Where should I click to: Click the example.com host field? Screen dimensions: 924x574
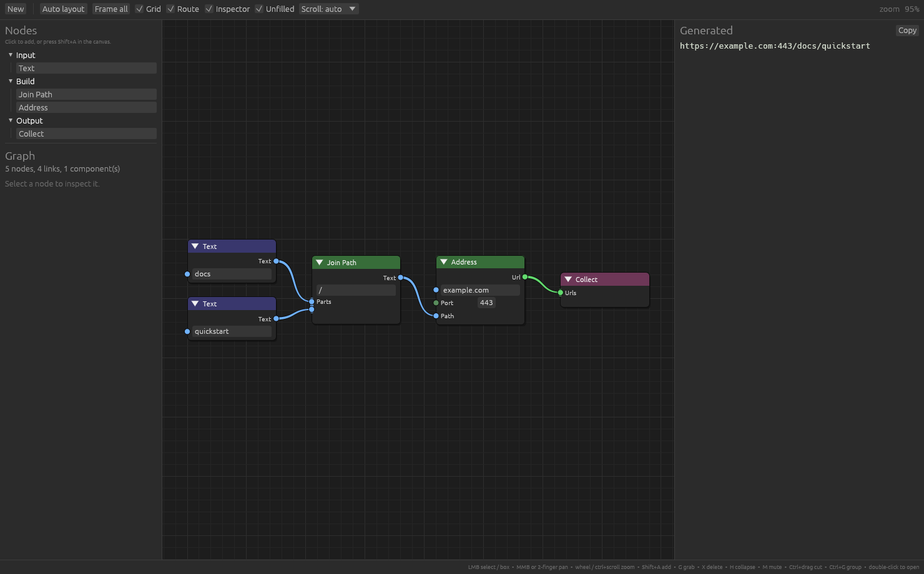(480, 290)
